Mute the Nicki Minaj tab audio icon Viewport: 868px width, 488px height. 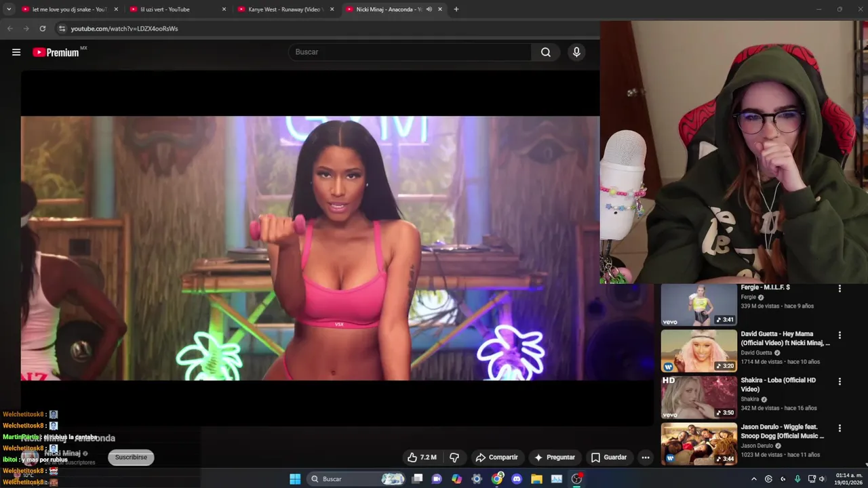(x=429, y=9)
